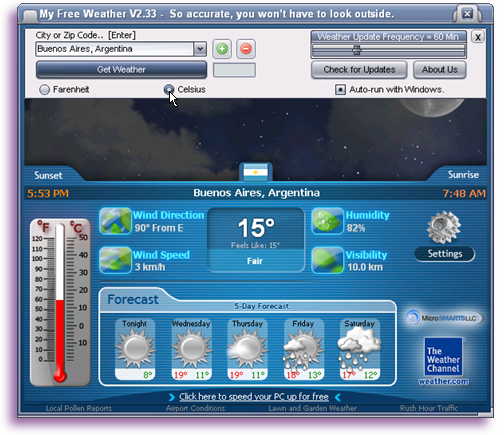Click the 3 km/h wind speed value

[150, 267]
